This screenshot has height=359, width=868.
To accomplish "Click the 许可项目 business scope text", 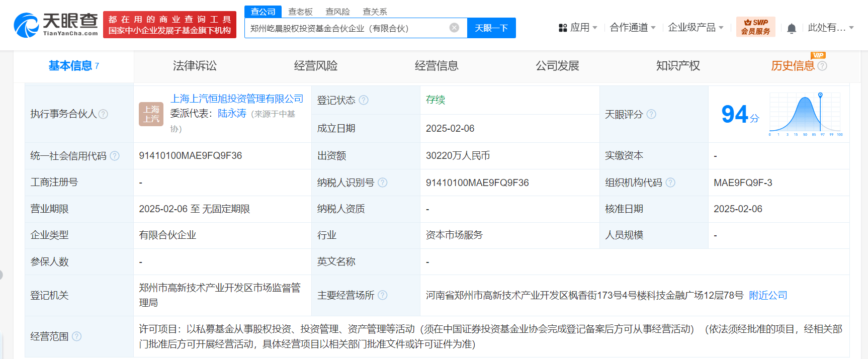I will pyautogui.click(x=491, y=336).
